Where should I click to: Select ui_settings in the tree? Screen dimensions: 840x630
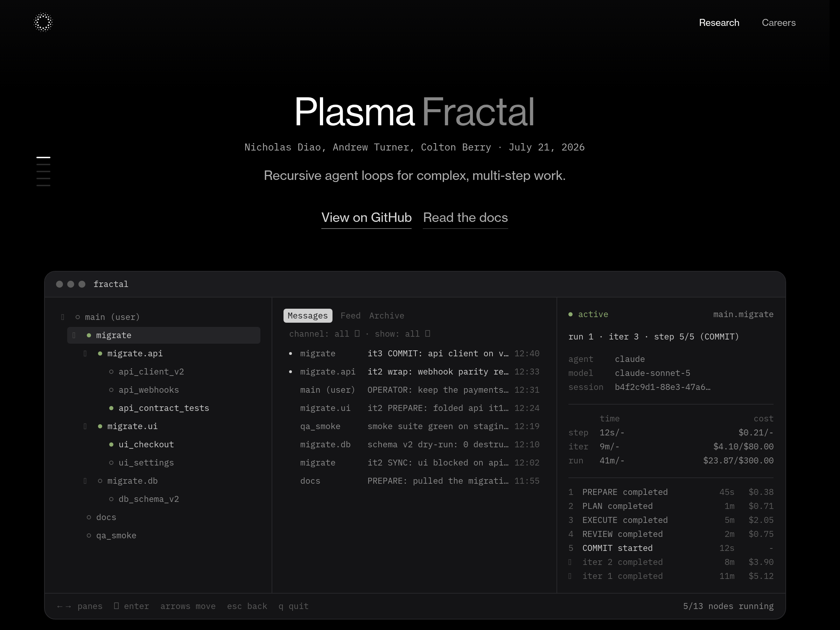tap(146, 463)
